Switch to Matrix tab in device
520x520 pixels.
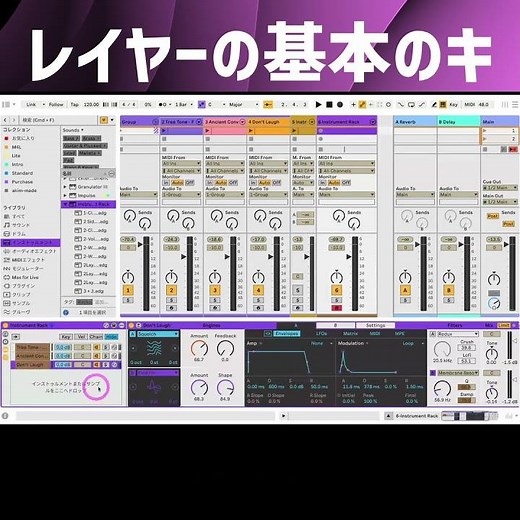tap(350, 334)
